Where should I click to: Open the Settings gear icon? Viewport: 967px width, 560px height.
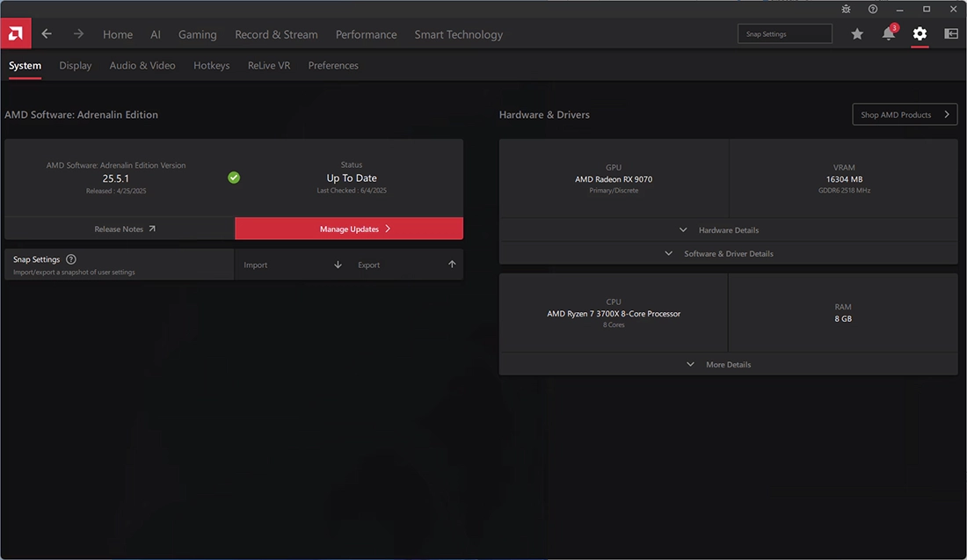click(x=920, y=33)
